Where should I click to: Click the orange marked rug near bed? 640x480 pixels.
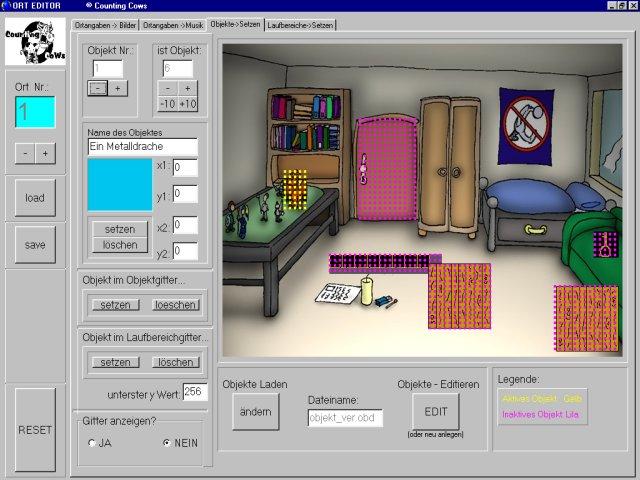(460, 296)
